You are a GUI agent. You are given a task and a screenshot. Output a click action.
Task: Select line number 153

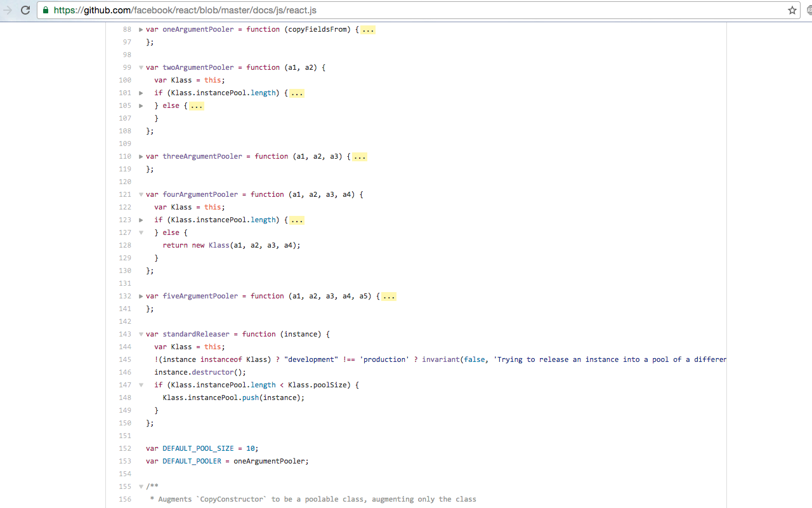[x=125, y=461]
